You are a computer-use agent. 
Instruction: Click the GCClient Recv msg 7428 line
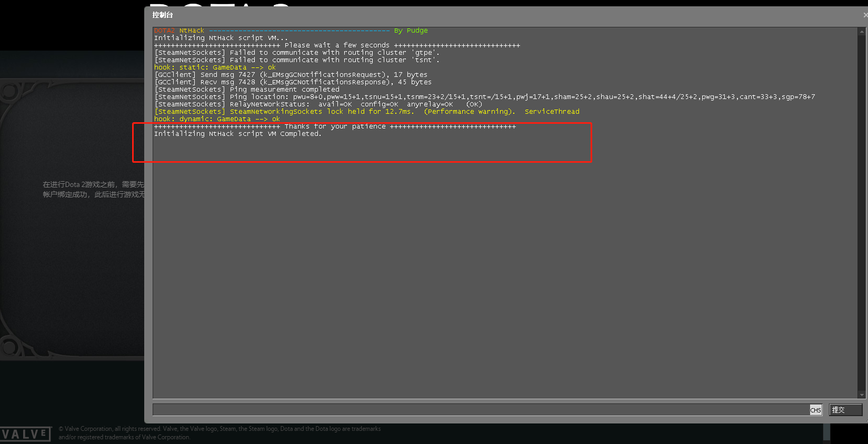point(293,82)
